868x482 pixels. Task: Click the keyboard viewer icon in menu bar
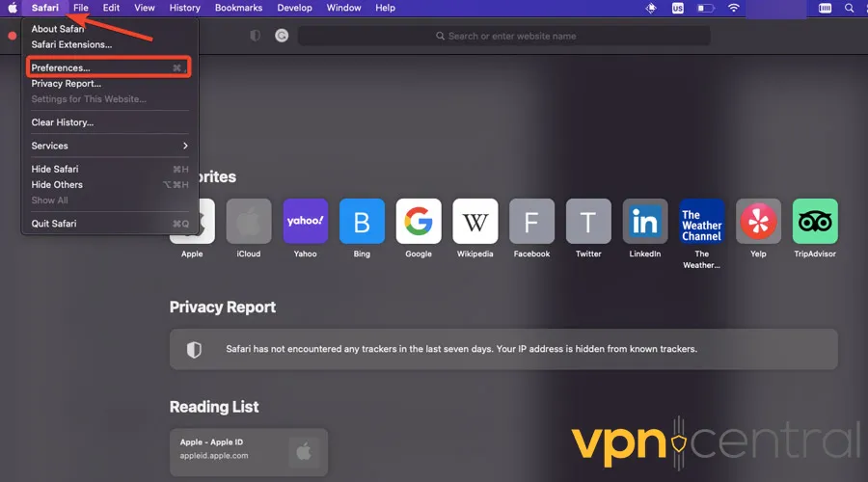click(x=825, y=8)
